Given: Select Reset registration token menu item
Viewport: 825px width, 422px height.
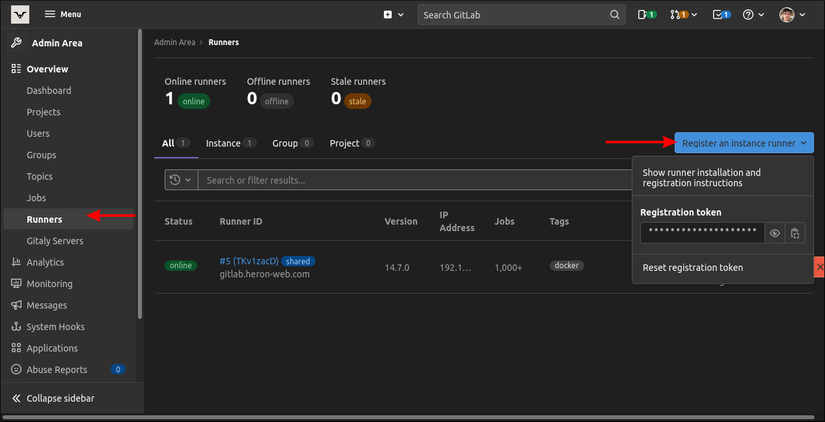Looking at the screenshot, I should (692, 268).
